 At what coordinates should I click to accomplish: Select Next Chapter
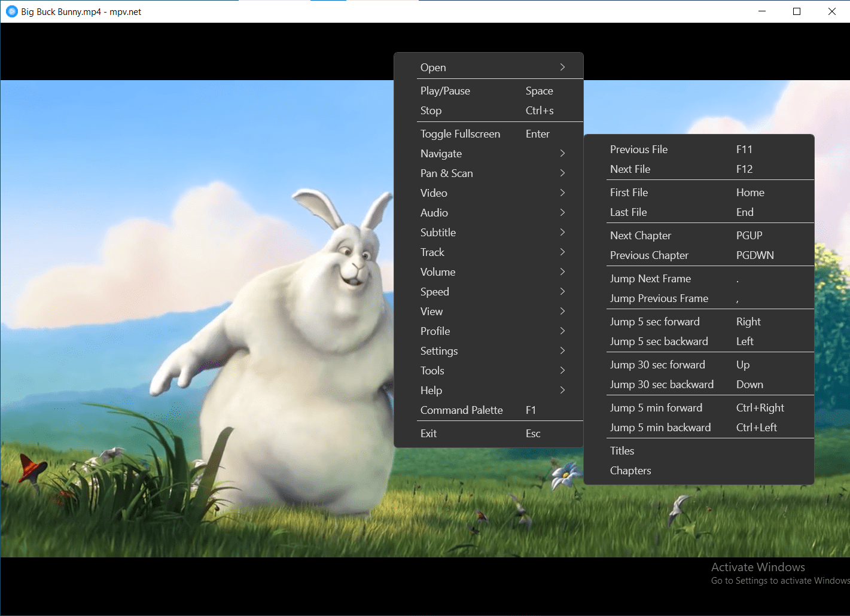(699, 236)
